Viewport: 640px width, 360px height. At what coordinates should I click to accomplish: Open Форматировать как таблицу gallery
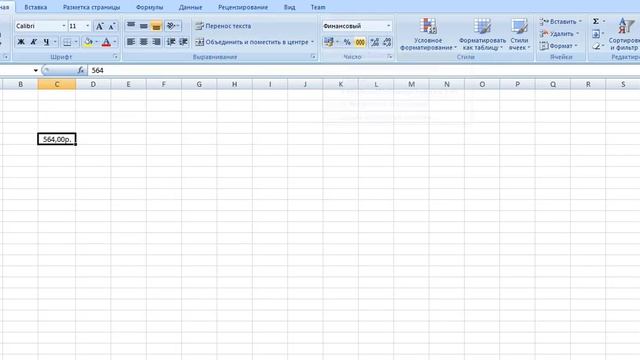point(482,35)
